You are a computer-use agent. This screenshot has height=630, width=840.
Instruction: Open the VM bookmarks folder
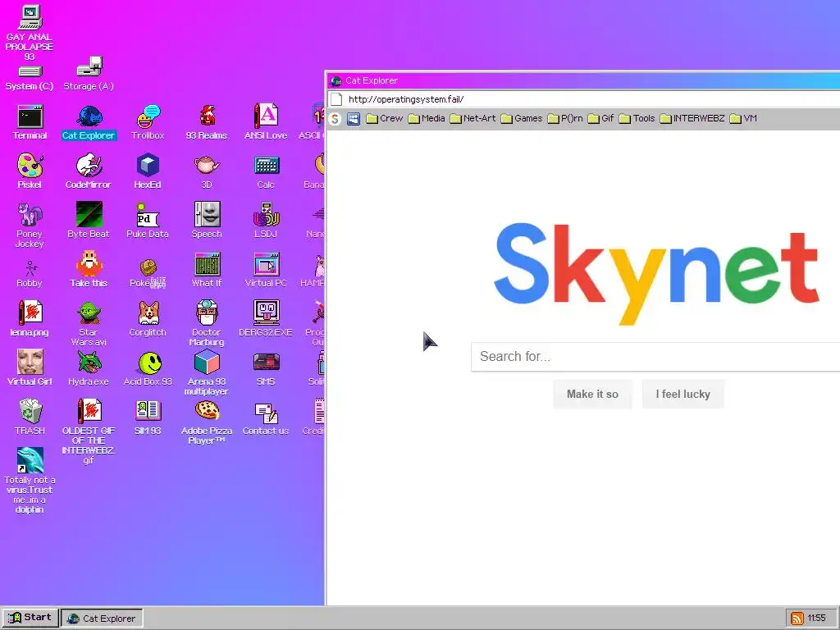pos(743,118)
